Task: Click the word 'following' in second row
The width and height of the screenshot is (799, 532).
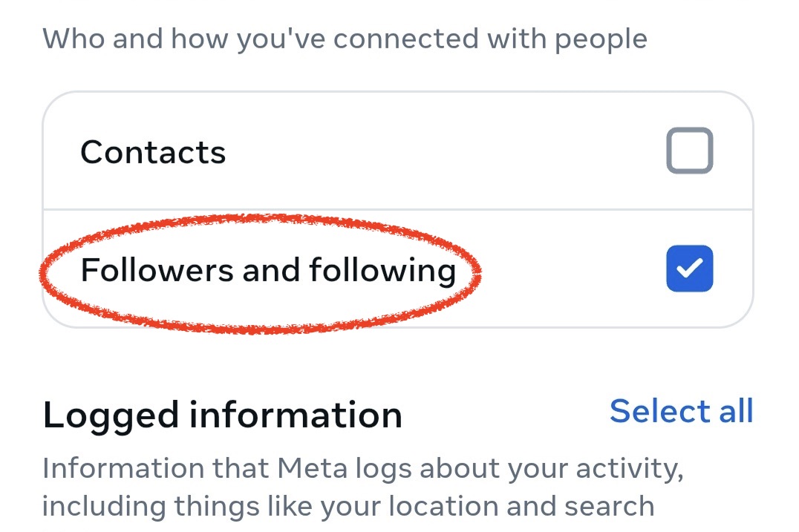Action: click(382, 271)
